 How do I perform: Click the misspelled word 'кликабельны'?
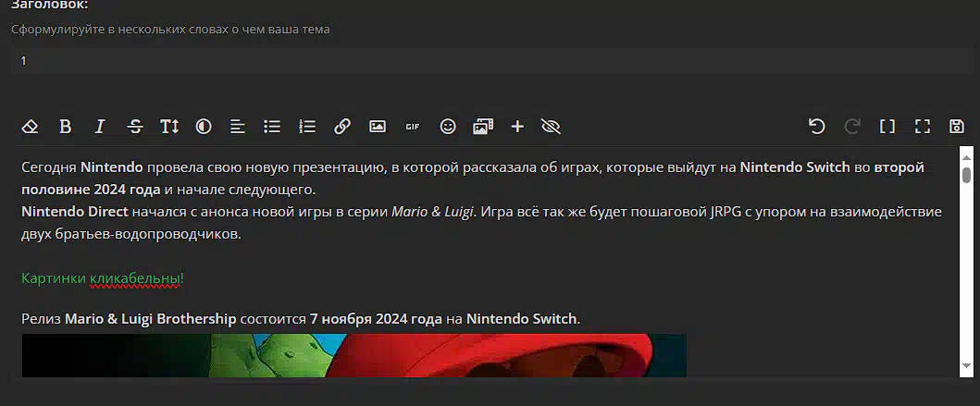coord(135,278)
